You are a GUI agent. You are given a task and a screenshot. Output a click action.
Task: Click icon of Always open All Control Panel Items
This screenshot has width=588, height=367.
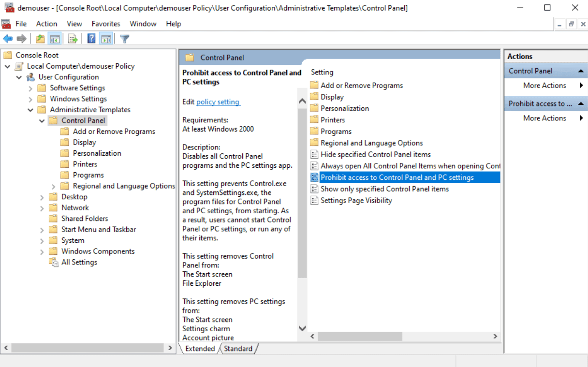pyautogui.click(x=314, y=166)
